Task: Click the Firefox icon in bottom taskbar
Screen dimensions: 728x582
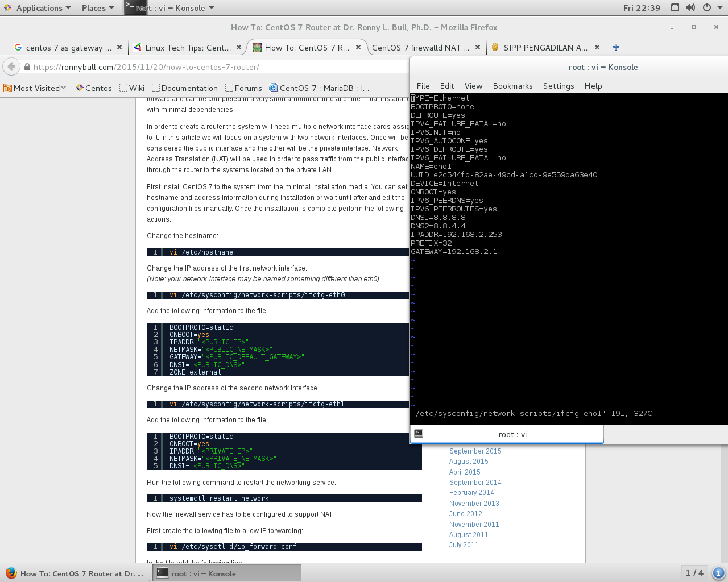Action: tap(11, 573)
